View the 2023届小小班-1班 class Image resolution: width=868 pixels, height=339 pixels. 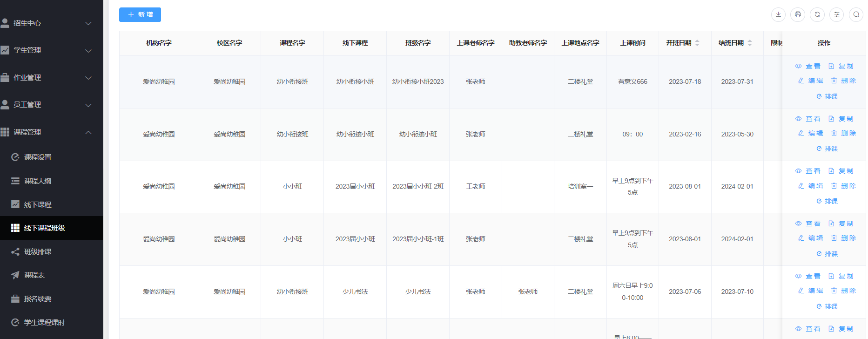coord(808,224)
